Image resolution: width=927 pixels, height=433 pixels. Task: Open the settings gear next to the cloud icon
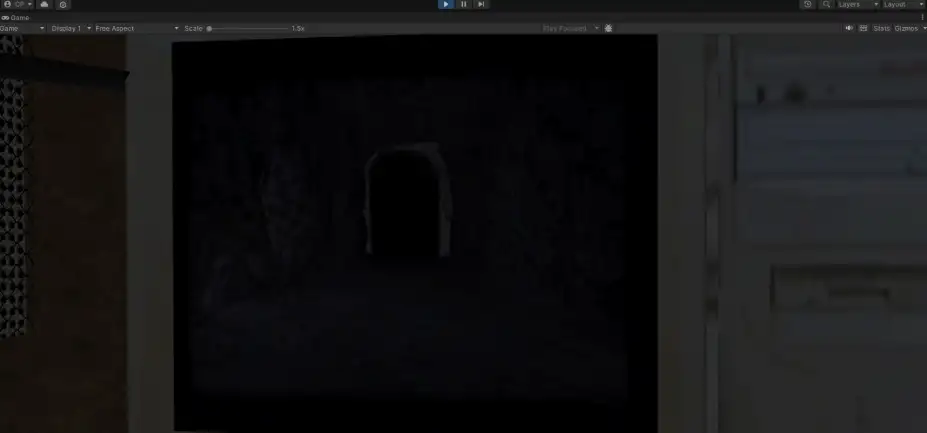click(x=63, y=5)
